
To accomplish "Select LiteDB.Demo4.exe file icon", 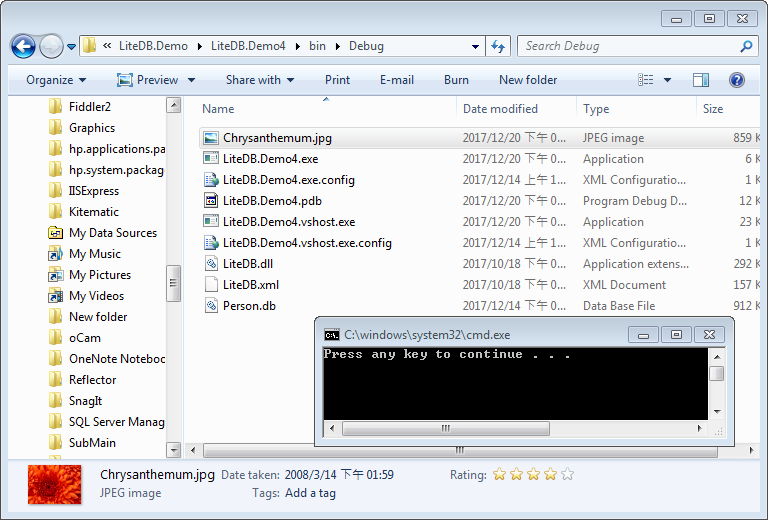I will (211, 159).
